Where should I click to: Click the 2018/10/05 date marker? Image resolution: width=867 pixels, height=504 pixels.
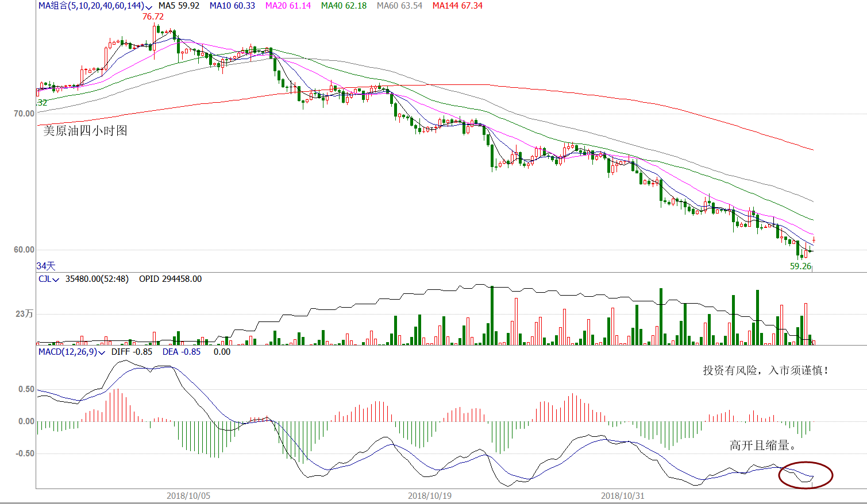188,496
